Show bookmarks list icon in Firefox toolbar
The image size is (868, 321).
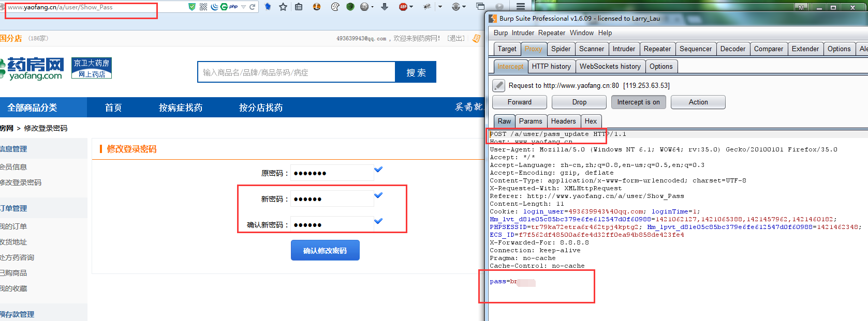coord(299,7)
